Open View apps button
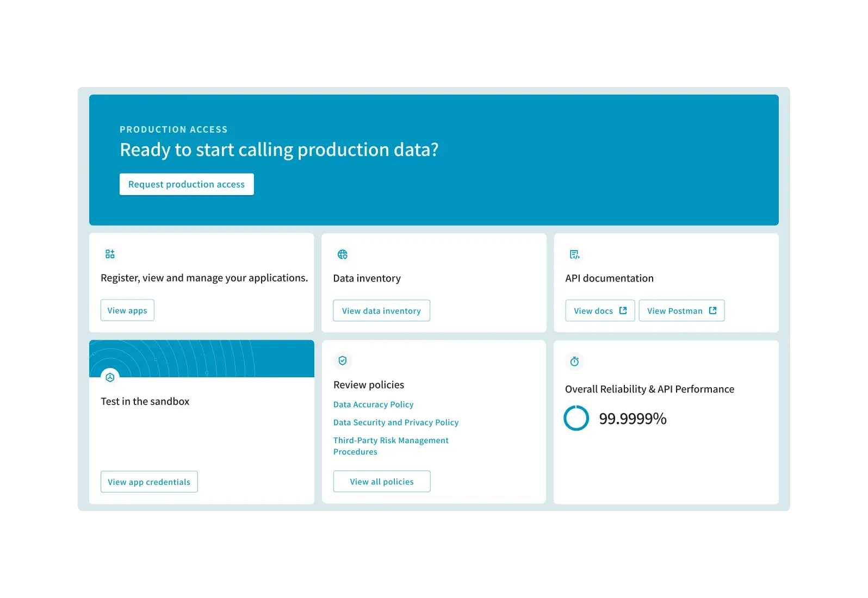The height and width of the screenshot is (598, 868). [x=127, y=310]
